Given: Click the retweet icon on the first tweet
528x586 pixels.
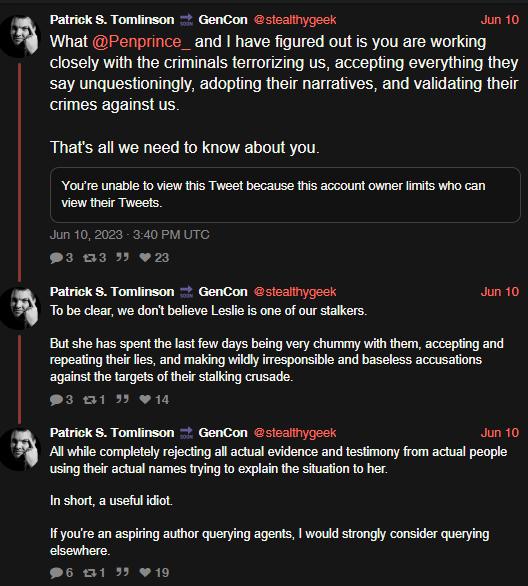Looking at the screenshot, I should point(90,258).
